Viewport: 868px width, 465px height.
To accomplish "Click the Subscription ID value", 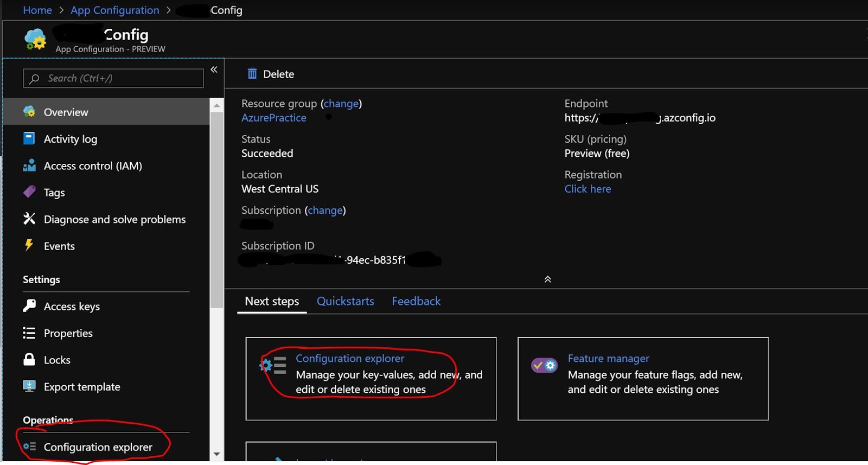I will pyautogui.click(x=340, y=260).
